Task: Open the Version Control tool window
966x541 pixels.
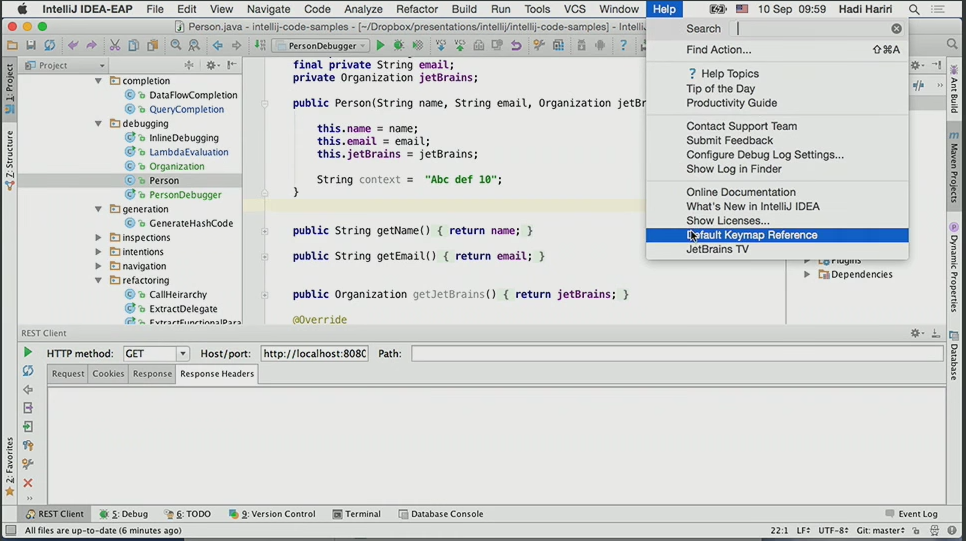Action: pos(272,514)
